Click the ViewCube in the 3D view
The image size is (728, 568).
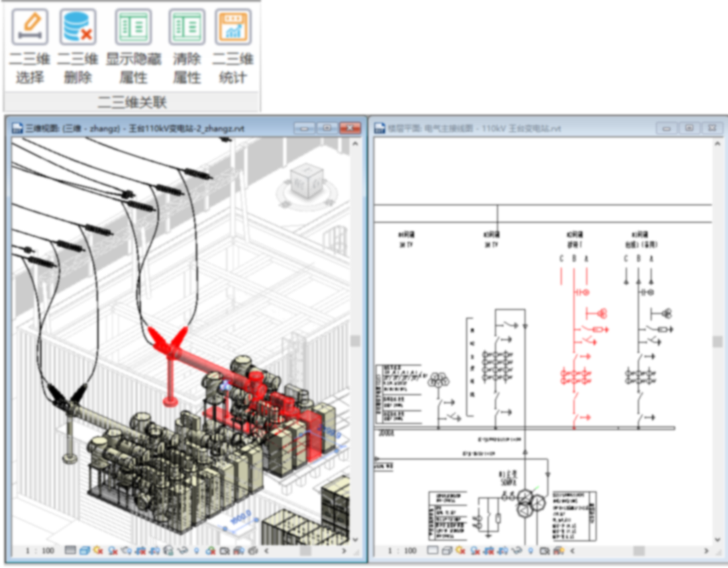tap(307, 181)
